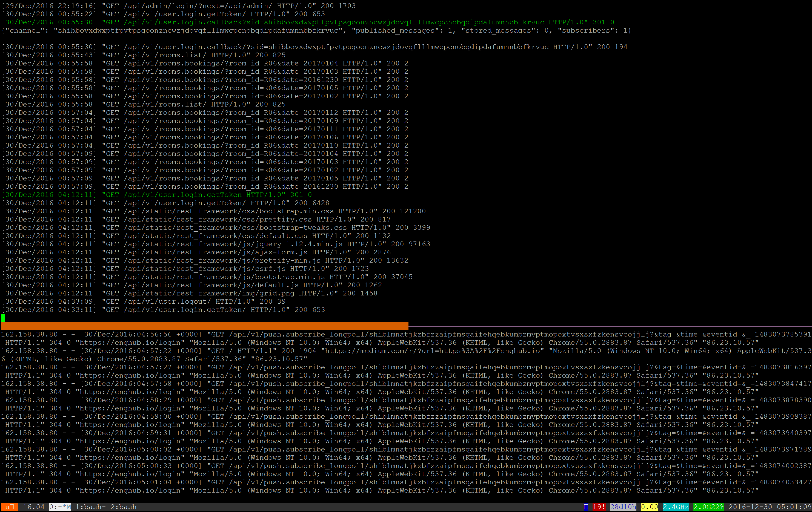Click the JSON channel response line with 'published_messages'
This screenshot has width=812, height=512.
pyautogui.click(x=316, y=30)
